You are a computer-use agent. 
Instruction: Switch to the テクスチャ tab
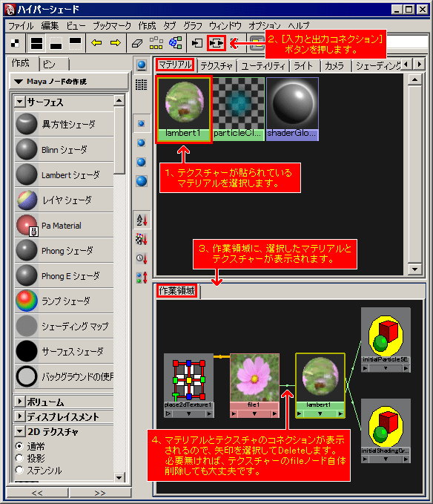tap(216, 66)
